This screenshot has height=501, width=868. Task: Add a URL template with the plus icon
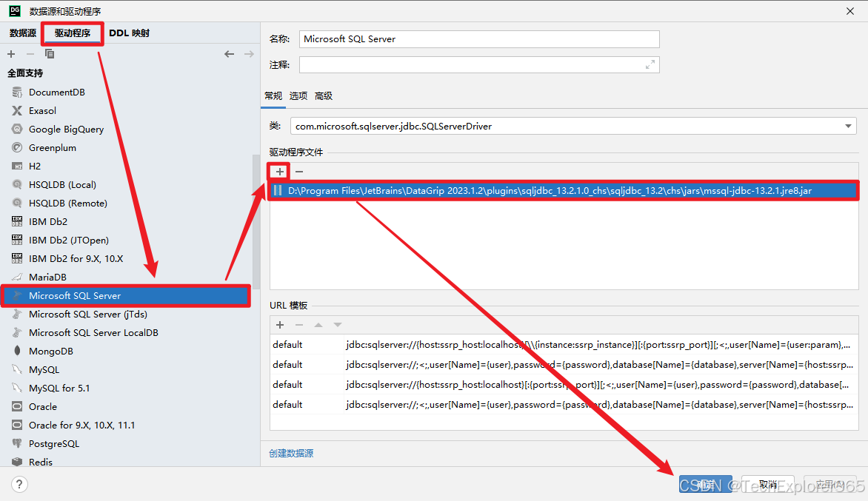279,325
